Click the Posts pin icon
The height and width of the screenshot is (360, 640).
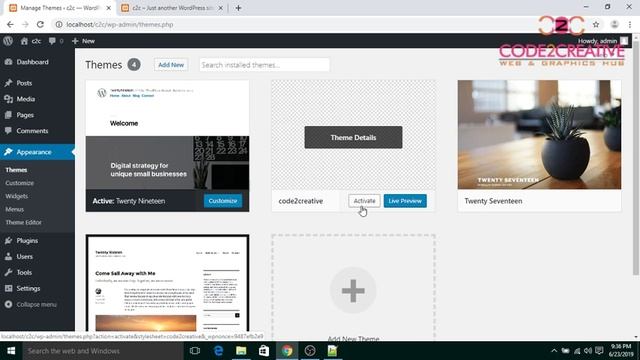tap(8, 83)
